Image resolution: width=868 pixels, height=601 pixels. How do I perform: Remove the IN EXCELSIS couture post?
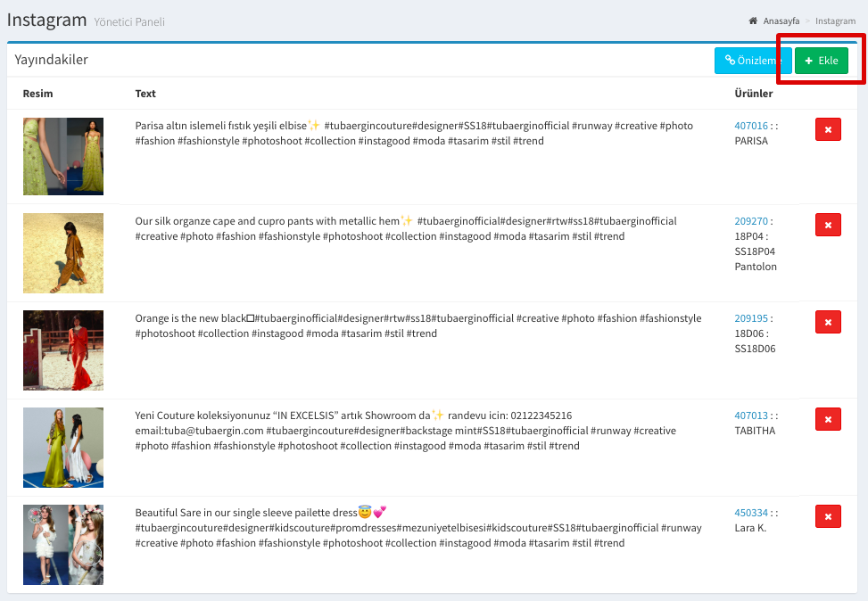click(828, 419)
